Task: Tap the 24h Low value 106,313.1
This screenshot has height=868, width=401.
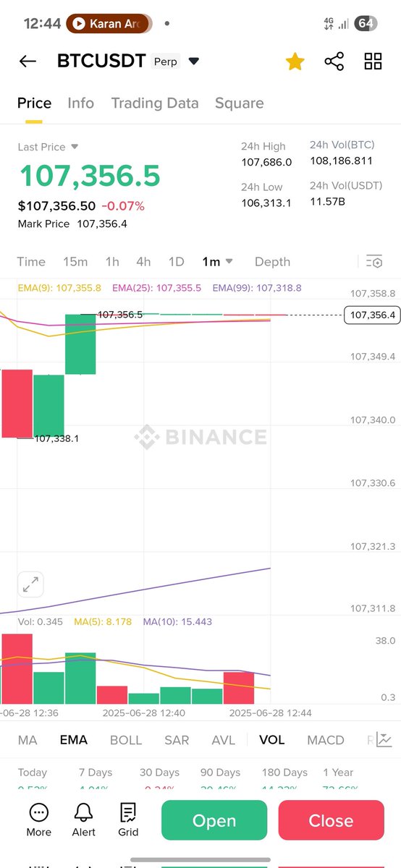Action: (266, 203)
